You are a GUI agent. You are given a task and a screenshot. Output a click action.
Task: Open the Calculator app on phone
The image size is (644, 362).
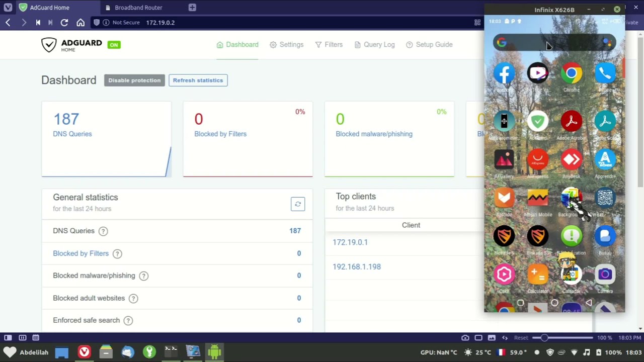(538, 275)
